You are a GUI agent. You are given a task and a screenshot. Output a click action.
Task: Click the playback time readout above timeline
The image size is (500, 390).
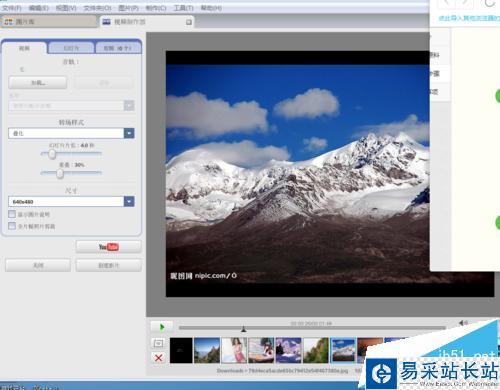(x=311, y=323)
